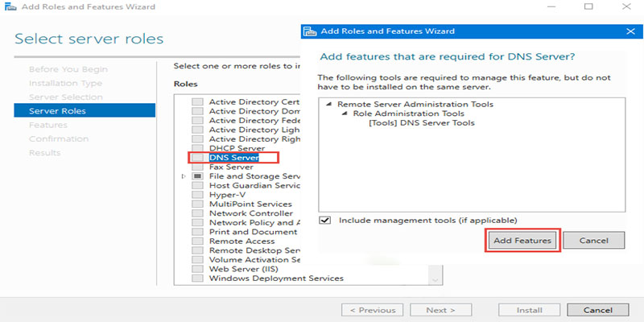This screenshot has height=322, width=644.
Task: Cancel the required features dialog
Action: pos(593,240)
